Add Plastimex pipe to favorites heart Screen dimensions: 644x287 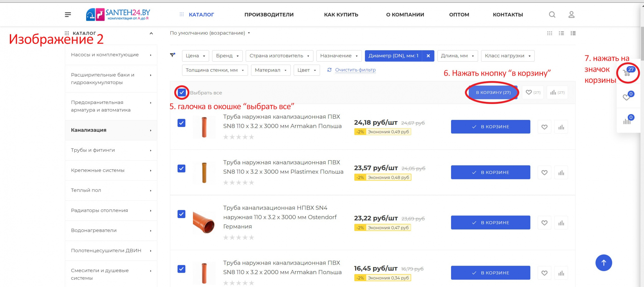tap(544, 173)
